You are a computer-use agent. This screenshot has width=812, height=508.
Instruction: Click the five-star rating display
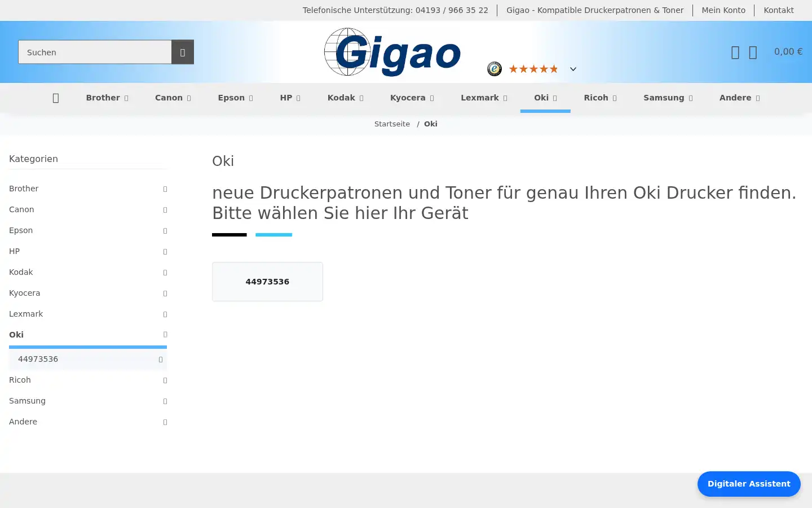[533, 69]
